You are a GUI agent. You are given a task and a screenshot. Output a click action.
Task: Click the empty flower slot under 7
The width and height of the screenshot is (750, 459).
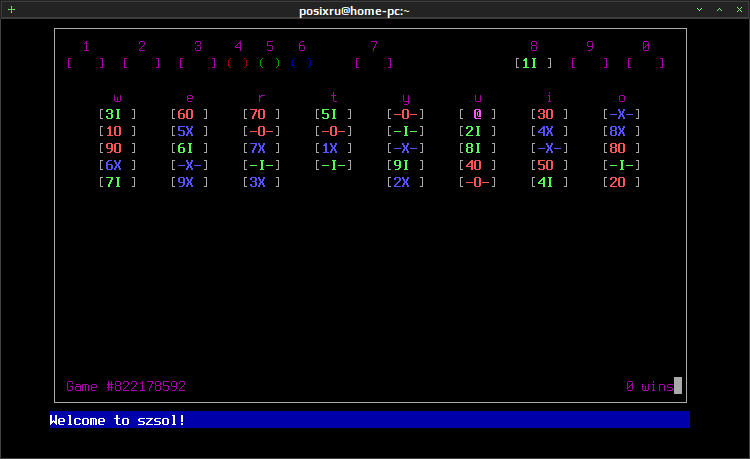pyautogui.click(x=374, y=63)
